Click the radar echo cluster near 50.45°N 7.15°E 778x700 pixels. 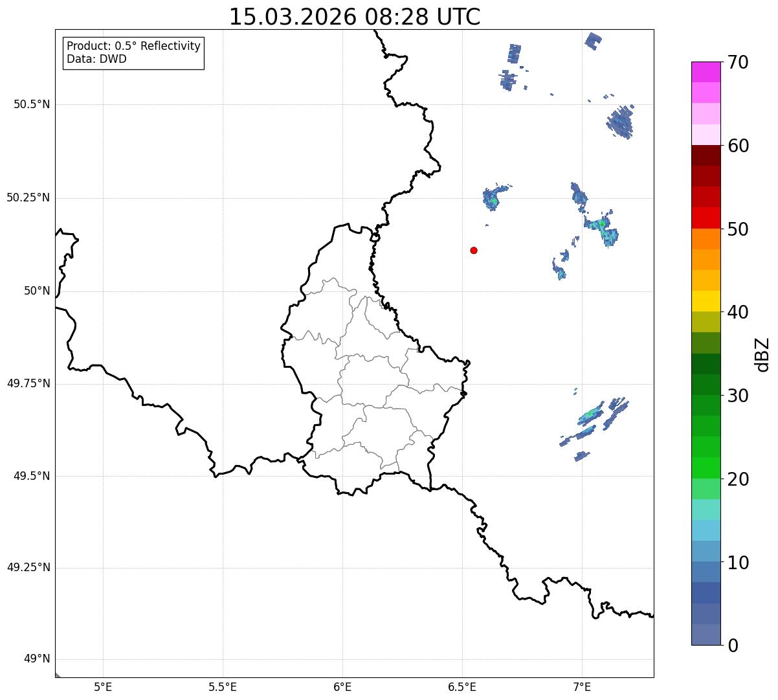(620, 122)
